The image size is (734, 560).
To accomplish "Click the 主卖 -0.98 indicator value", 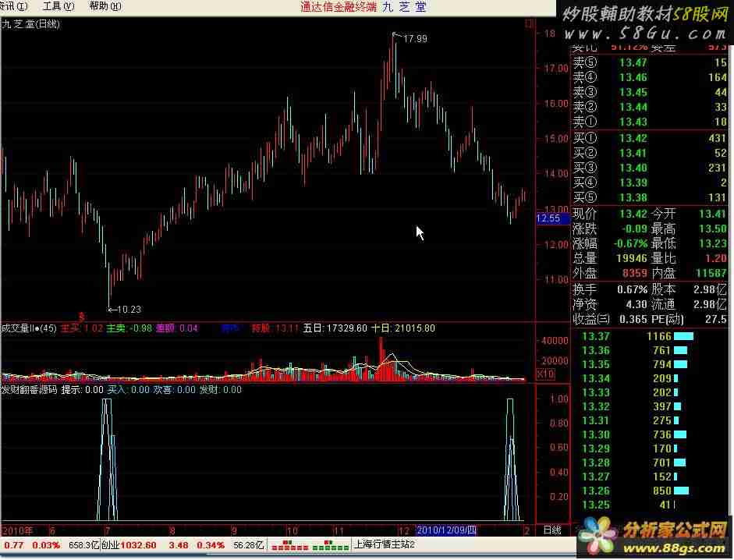I will (x=129, y=328).
